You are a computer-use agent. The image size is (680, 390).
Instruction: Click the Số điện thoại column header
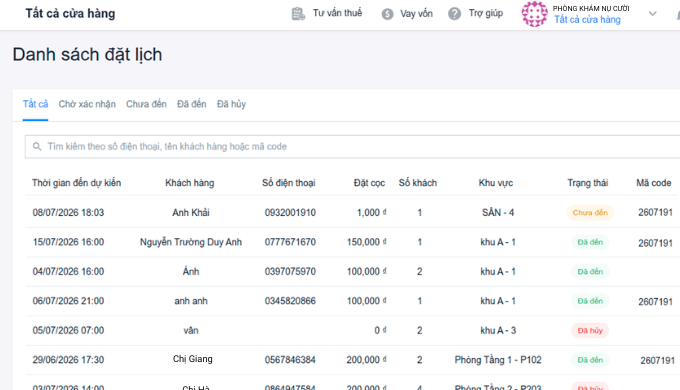point(288,183)
